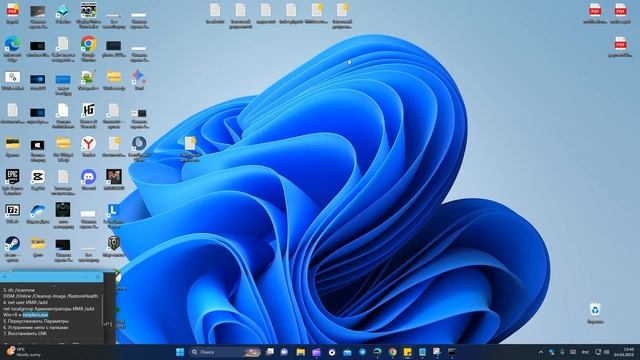640x360 pixels.
Task: Open the weather widget on taskbar
Action: tap(24, 352)
